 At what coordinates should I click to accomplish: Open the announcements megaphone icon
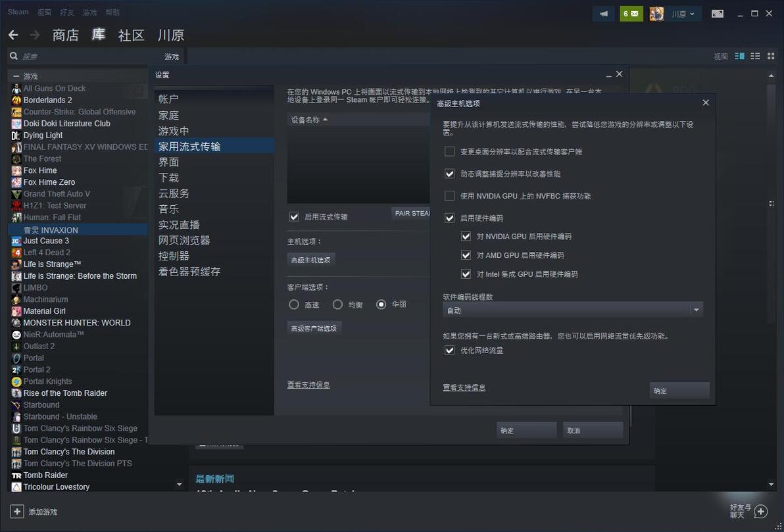(x=604, y=14)
